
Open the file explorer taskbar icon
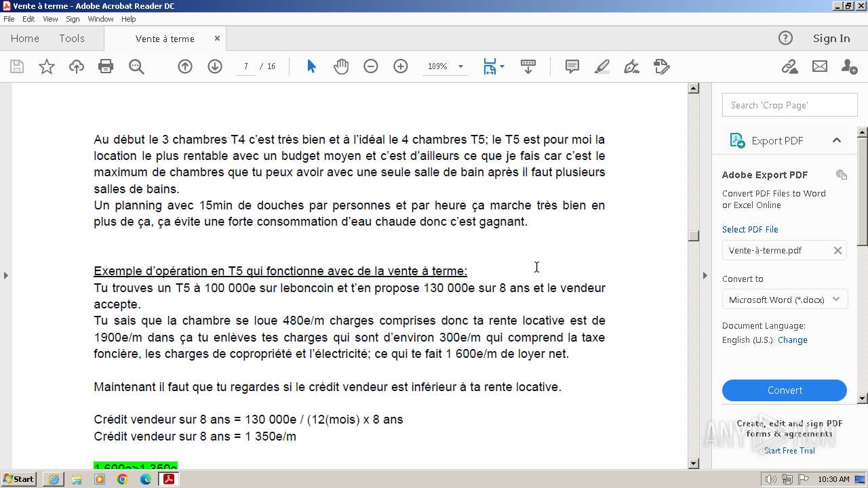click(x=77, y=479)
